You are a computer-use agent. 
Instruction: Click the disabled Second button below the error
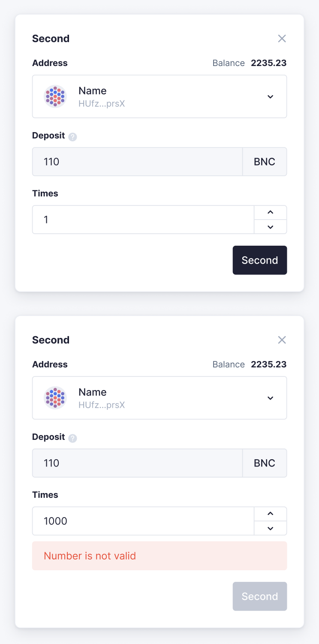[x=260, y=596]
